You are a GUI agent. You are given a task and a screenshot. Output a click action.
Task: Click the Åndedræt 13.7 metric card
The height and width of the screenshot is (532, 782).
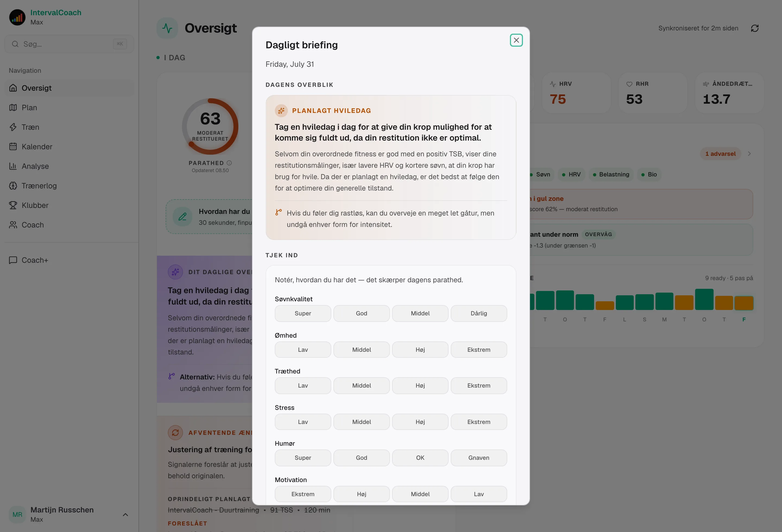(729, 93)
